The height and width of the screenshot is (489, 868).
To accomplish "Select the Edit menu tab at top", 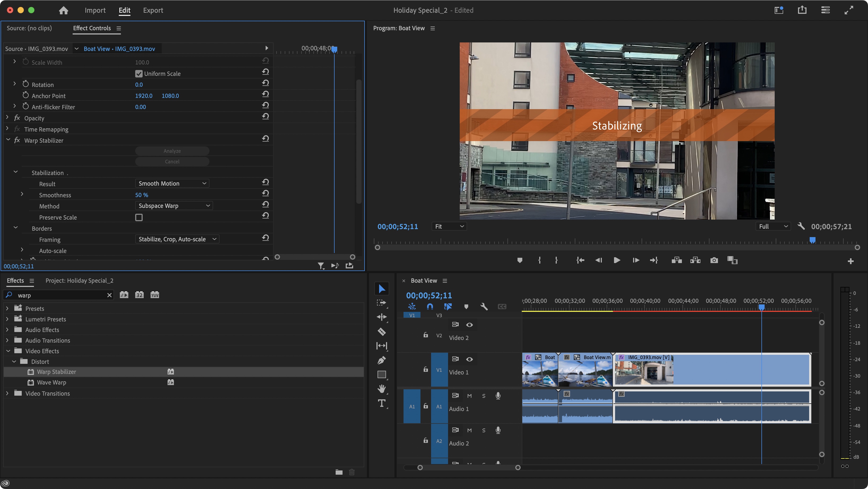I will [125, 10].
